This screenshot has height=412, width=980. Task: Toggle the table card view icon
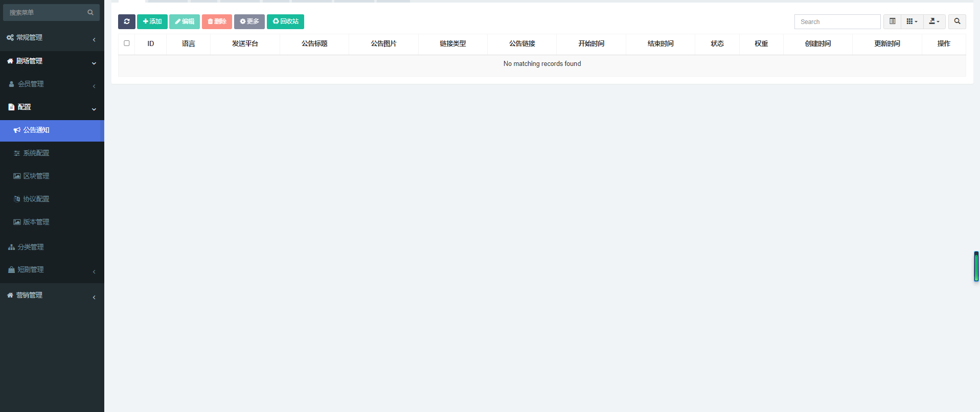pos(892,21)
